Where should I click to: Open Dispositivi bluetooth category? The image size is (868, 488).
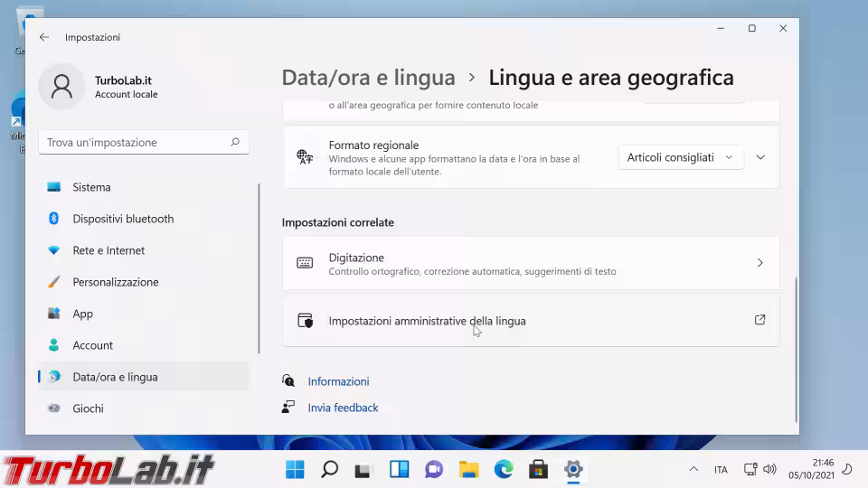(x=144, y=219)
